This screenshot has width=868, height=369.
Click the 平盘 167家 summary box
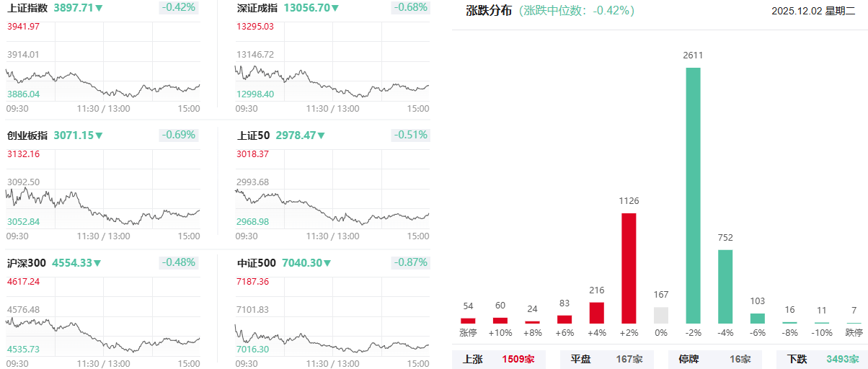[x=606, y=359]
